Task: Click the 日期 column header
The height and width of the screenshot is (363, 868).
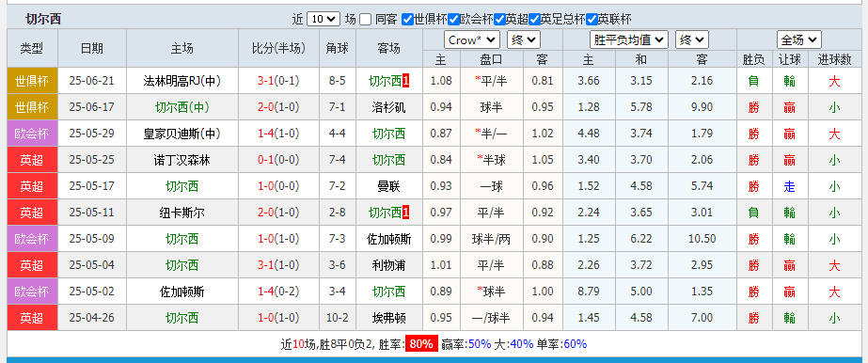Action: [92, 48]
